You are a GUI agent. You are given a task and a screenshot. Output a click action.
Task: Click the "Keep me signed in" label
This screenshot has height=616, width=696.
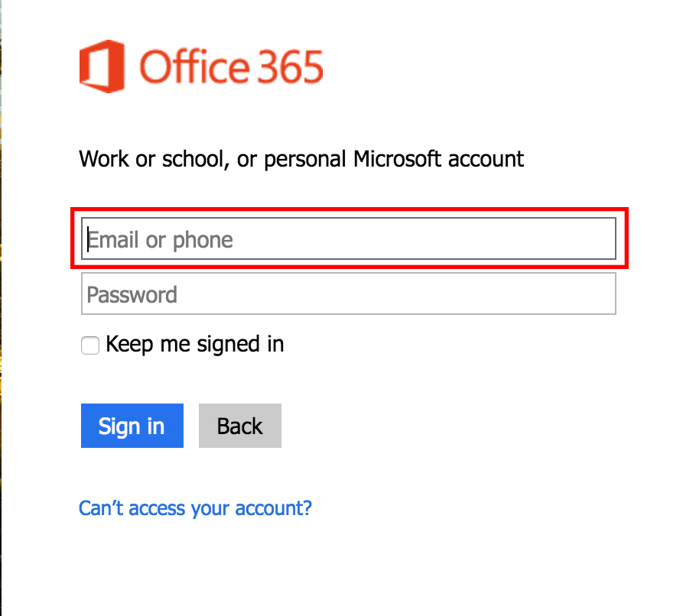pyautogui.click(x=195, y=345)
